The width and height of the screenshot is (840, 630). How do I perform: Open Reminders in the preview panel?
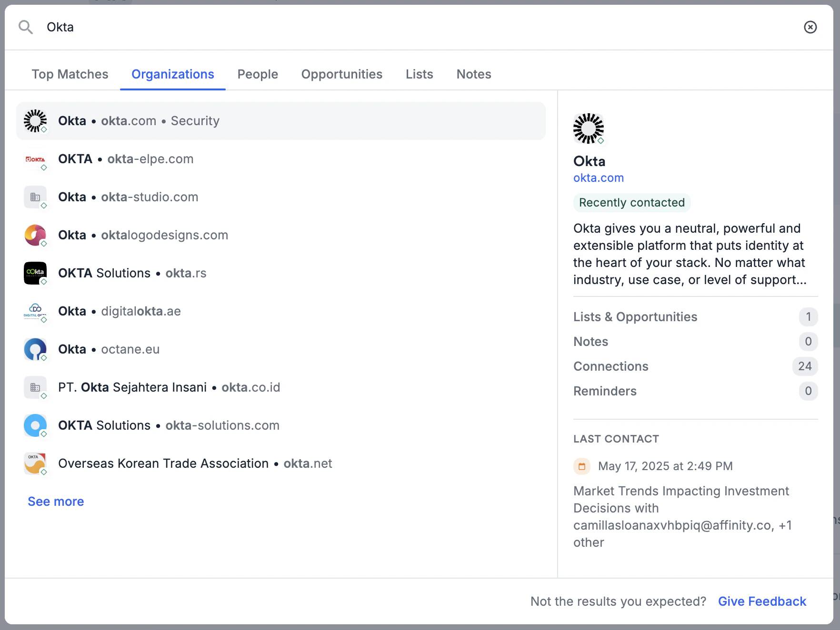click(x=696, y=391)
